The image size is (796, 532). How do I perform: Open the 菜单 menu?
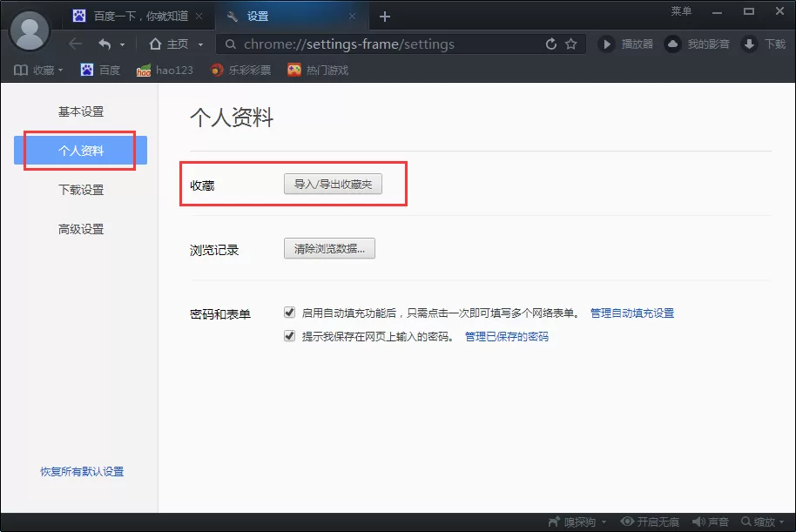point(681,11)
